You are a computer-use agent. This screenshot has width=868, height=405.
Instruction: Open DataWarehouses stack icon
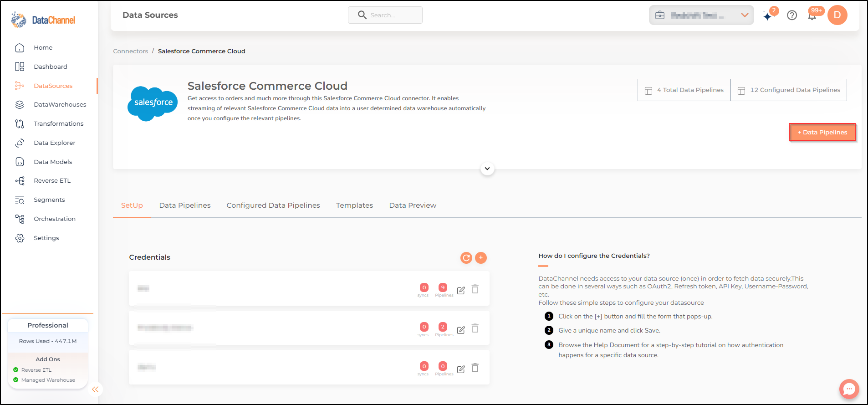click(20, 105)
